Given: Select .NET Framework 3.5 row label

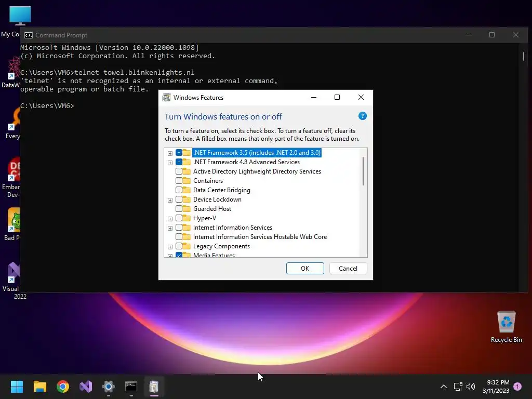Looking at the screenshot, I should [x=257, y=153].
